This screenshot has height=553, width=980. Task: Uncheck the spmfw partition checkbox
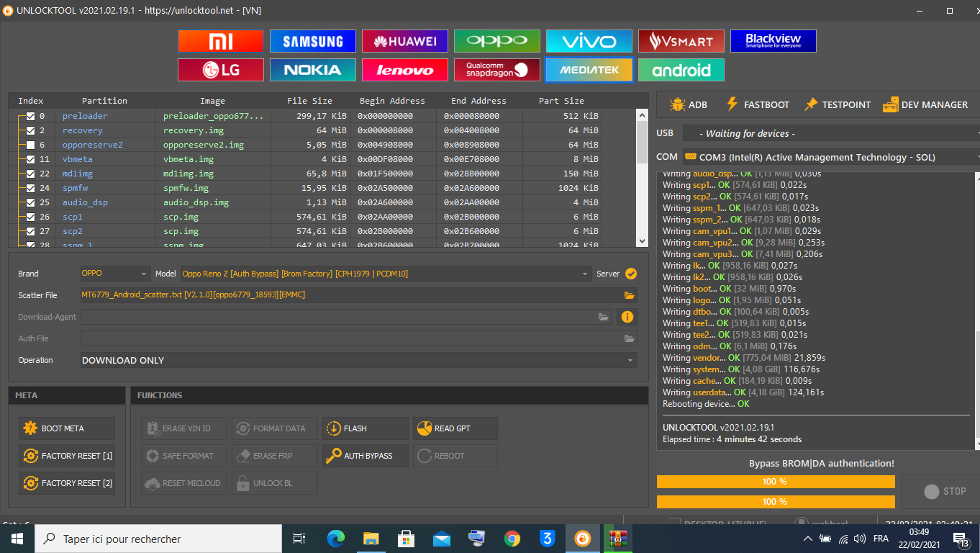(x=30, y=188)
